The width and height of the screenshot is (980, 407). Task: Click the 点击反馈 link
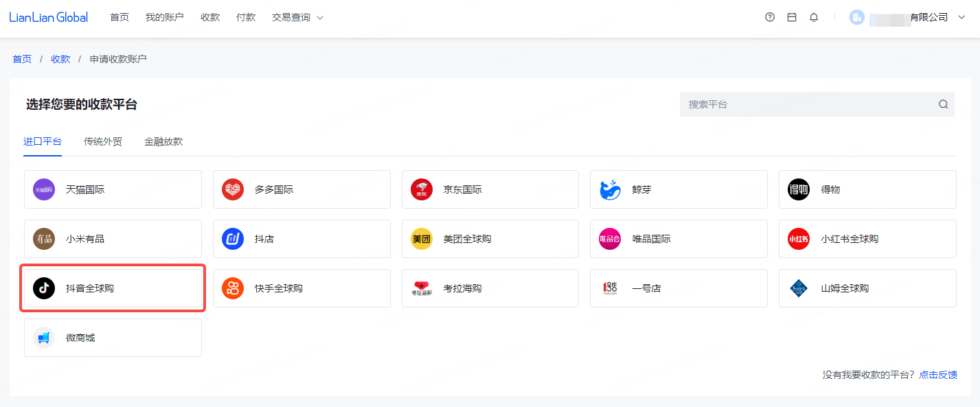pos(938,375)
